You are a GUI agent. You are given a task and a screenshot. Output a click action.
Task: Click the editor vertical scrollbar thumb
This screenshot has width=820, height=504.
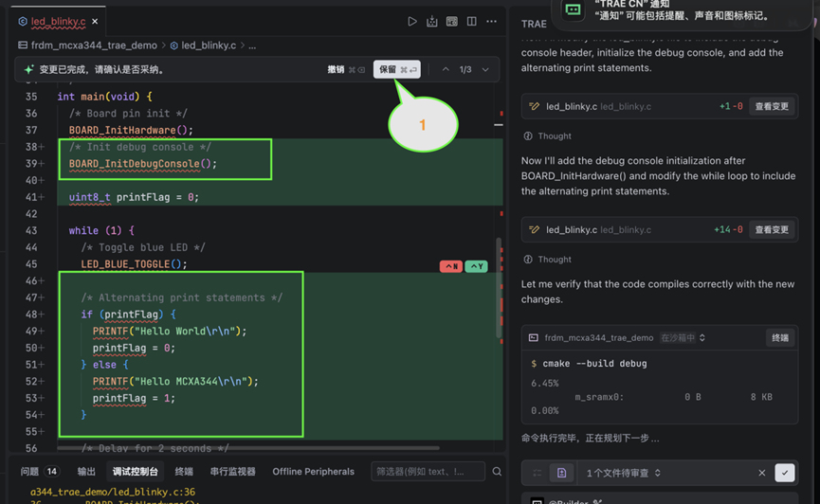pos(499,288)
